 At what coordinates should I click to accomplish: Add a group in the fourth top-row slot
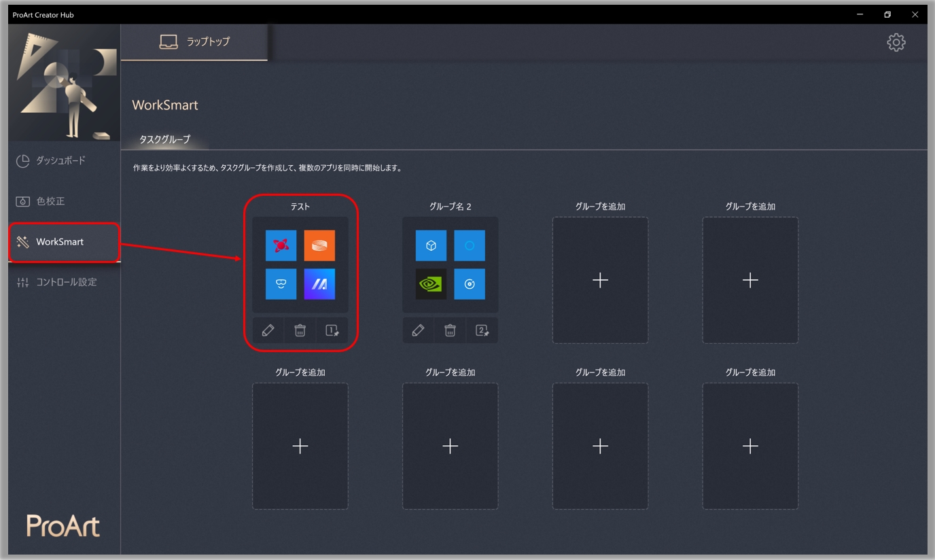pyautogui.click(x=750, y=280)
